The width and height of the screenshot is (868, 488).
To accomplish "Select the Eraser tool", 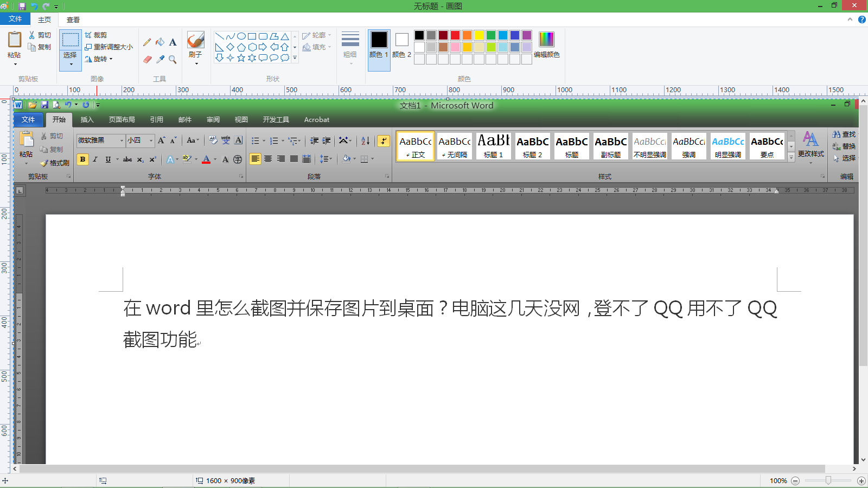I will point(147,59).
